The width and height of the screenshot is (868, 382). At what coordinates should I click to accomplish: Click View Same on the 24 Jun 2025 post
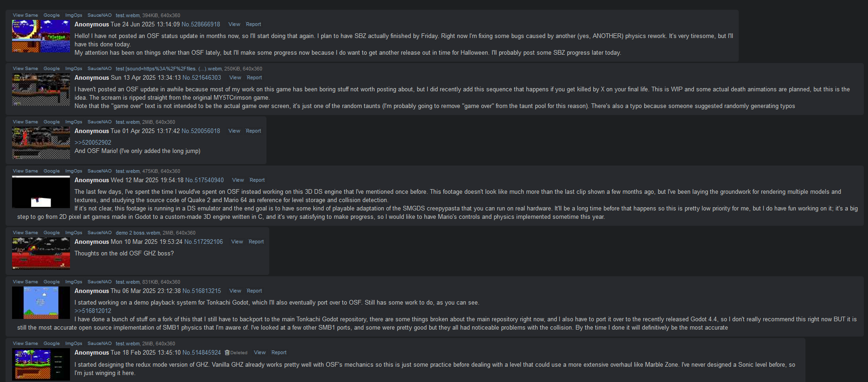[25, 15]
